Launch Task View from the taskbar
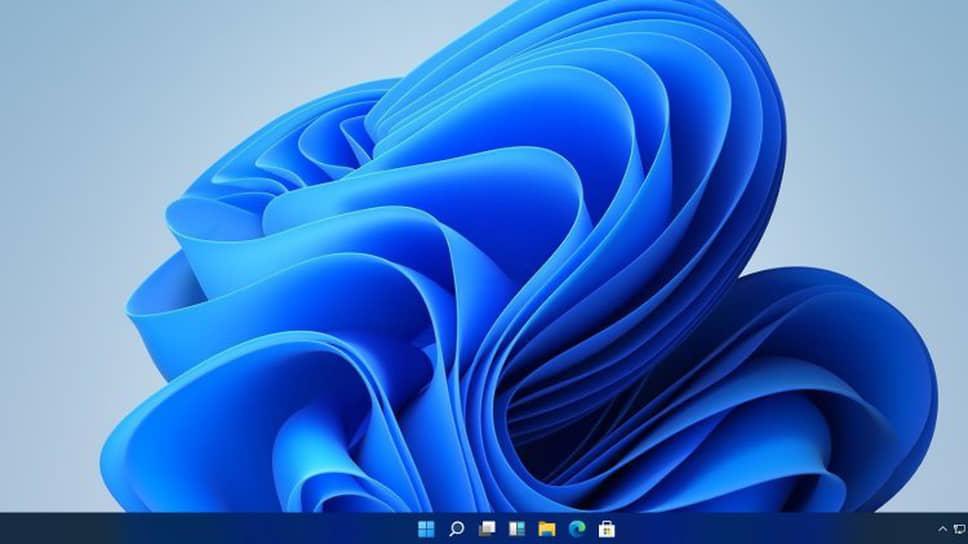The height and width of the screenshot is (544, 968). click(487, 528)
